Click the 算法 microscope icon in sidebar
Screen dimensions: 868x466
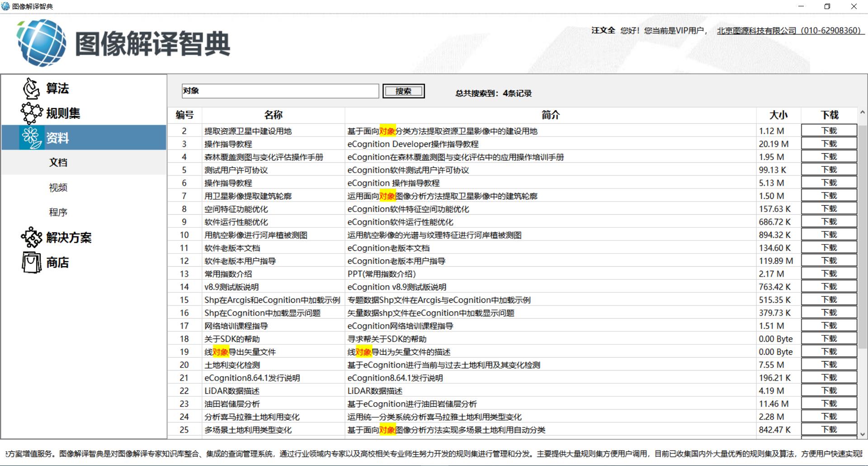pos(31,88)
